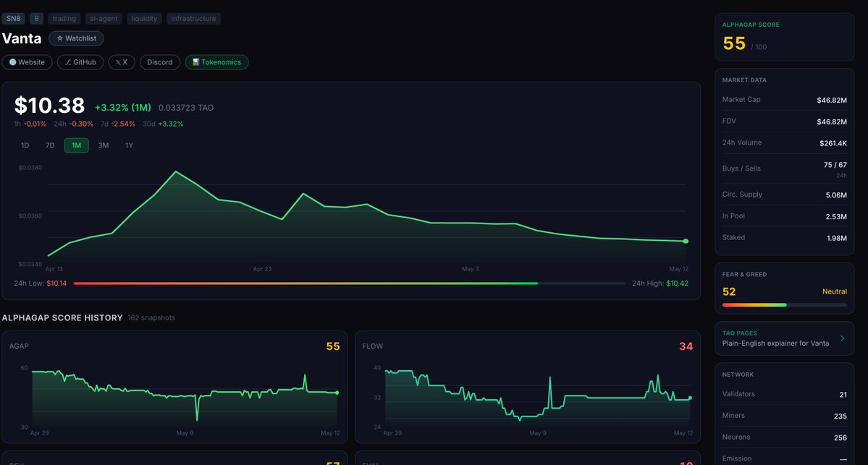Click the SN8 subnet badge
Viewport: 868px width, 465px height.
point(13,18)
